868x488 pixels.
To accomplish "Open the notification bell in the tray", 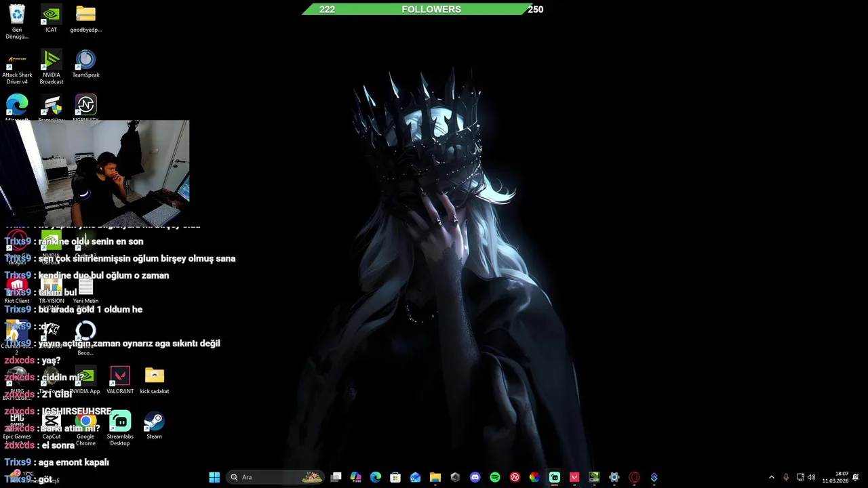I will 856,477.
